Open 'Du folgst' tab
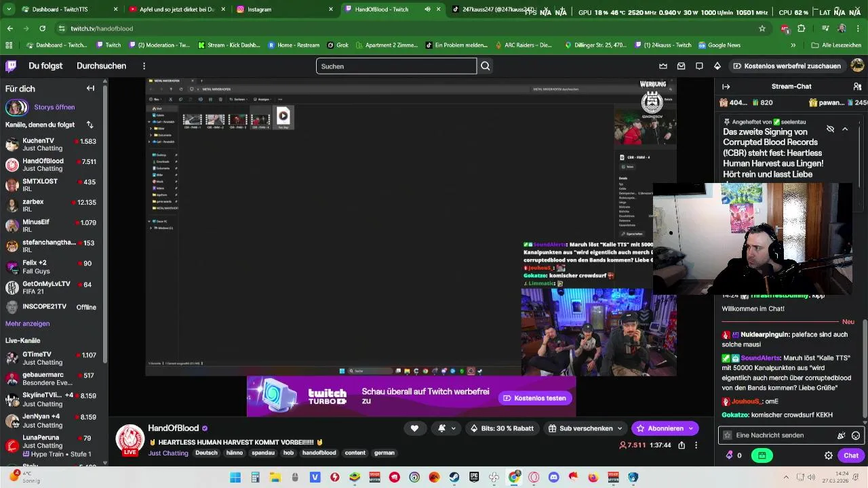The image size is (868, 488). [45, 66]
